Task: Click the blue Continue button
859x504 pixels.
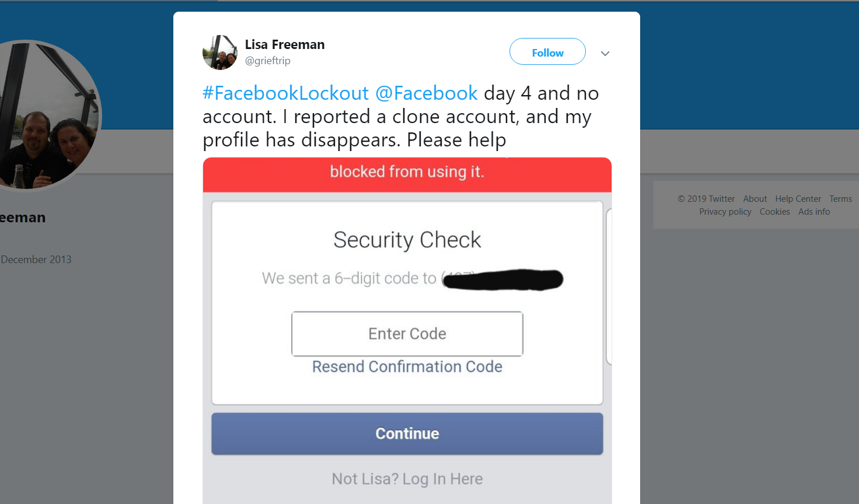Action: pos(407,433)
